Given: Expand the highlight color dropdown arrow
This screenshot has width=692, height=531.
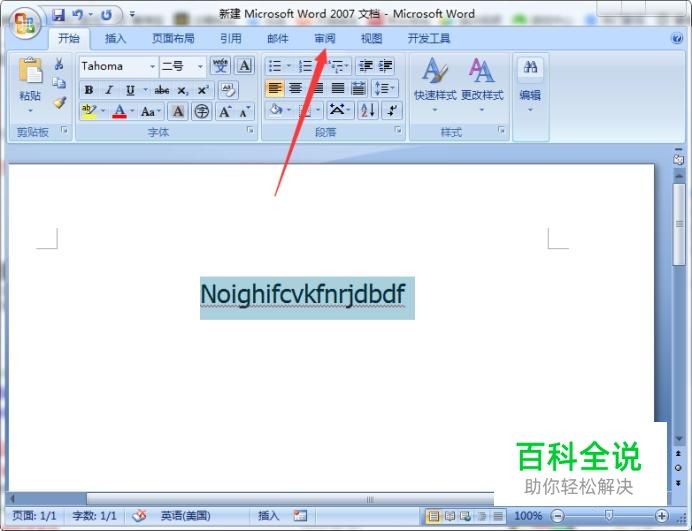Looking at the screenshot, I should (103, 112).
